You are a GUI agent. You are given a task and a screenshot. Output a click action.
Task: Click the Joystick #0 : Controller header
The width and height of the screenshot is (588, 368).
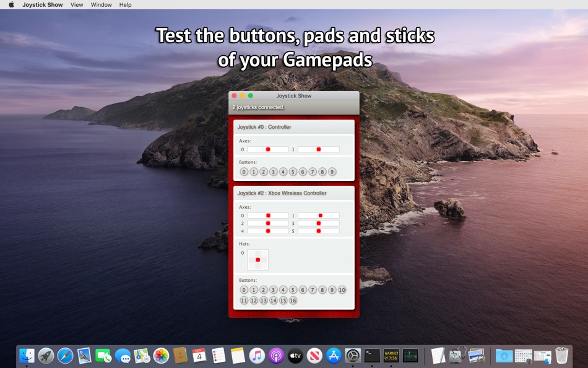pos(293,127)
